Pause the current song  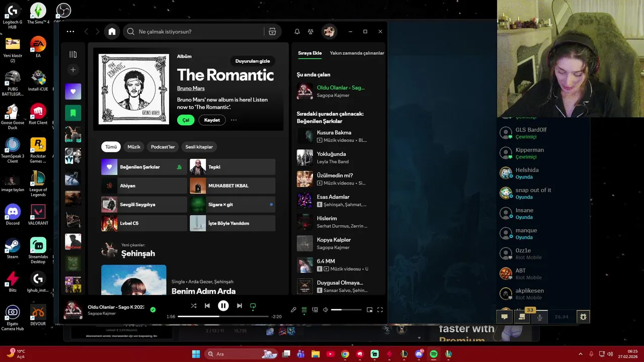click(x=223, y=306)
